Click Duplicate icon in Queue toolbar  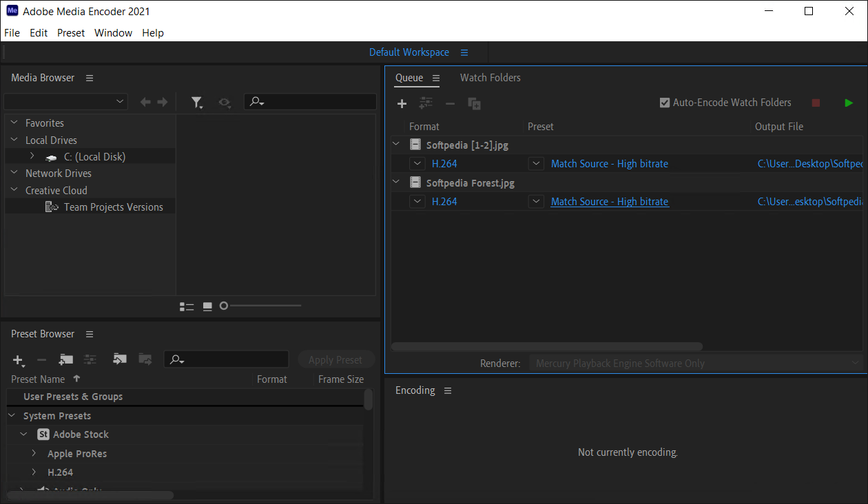[474, 103]
